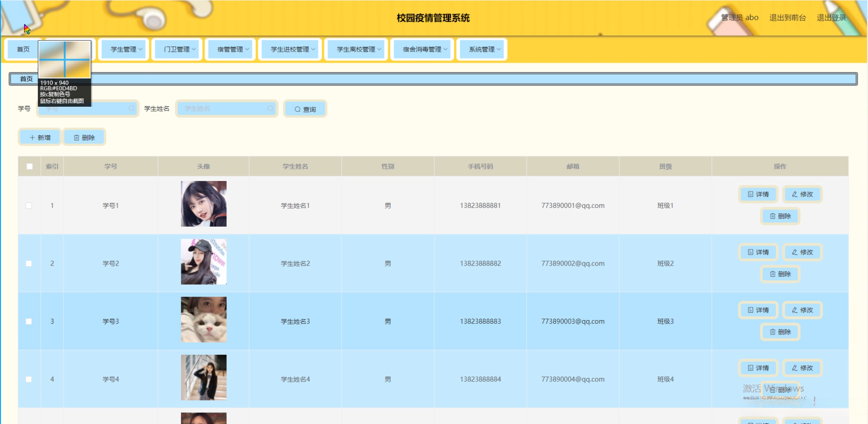Expand the 系统管理 menu

482,49
